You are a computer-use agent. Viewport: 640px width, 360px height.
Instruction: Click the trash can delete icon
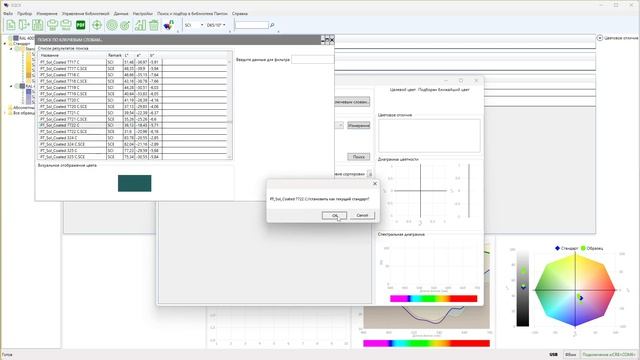coord(154,25)
